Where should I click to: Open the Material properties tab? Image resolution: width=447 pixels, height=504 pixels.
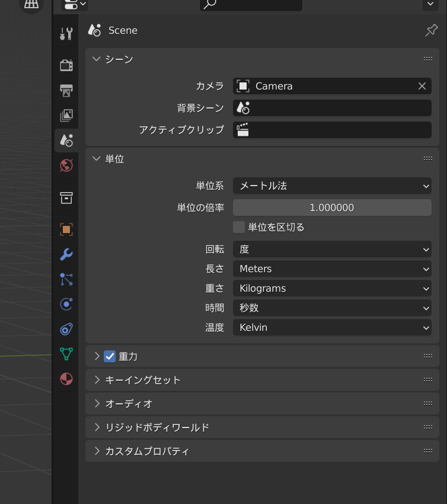coord(66,379)
